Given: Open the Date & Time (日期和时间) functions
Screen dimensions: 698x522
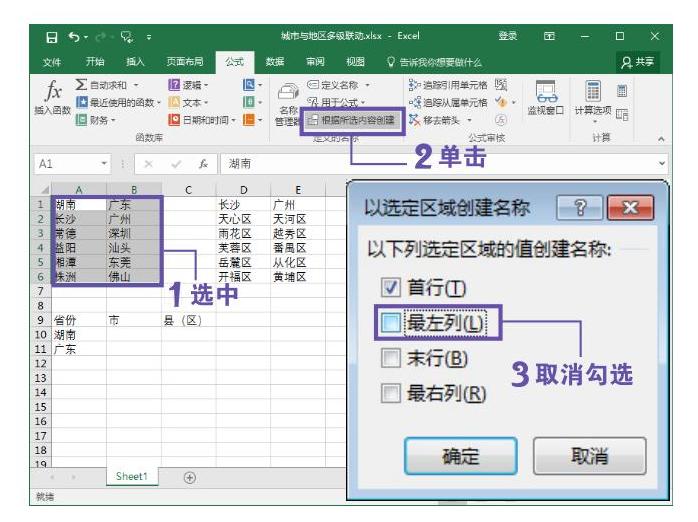Looking at the screenshot, I should 202,120.
